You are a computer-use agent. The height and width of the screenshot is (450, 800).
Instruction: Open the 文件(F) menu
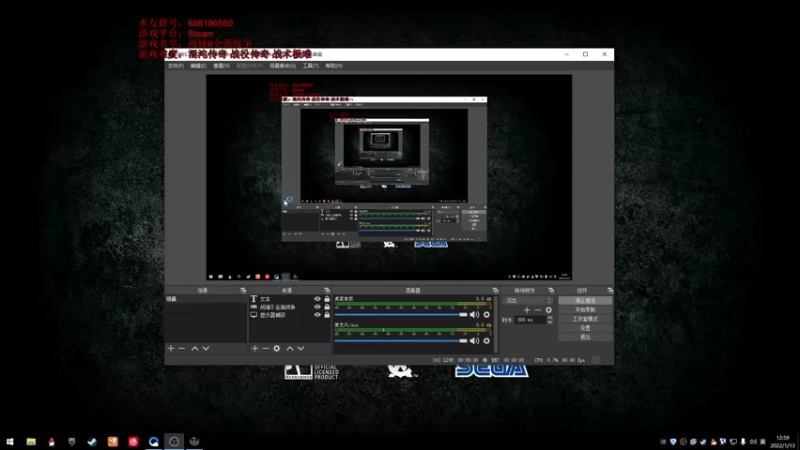pyautogui.click(x=176, y=66)
